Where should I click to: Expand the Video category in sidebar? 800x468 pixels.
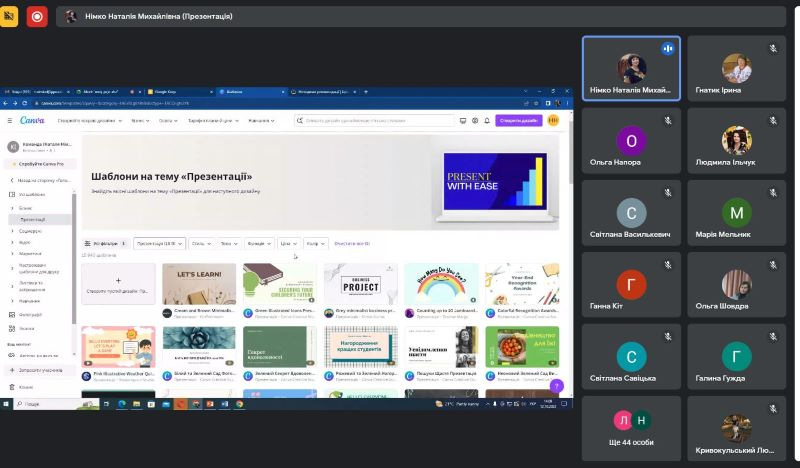click(x=12, y=242)
